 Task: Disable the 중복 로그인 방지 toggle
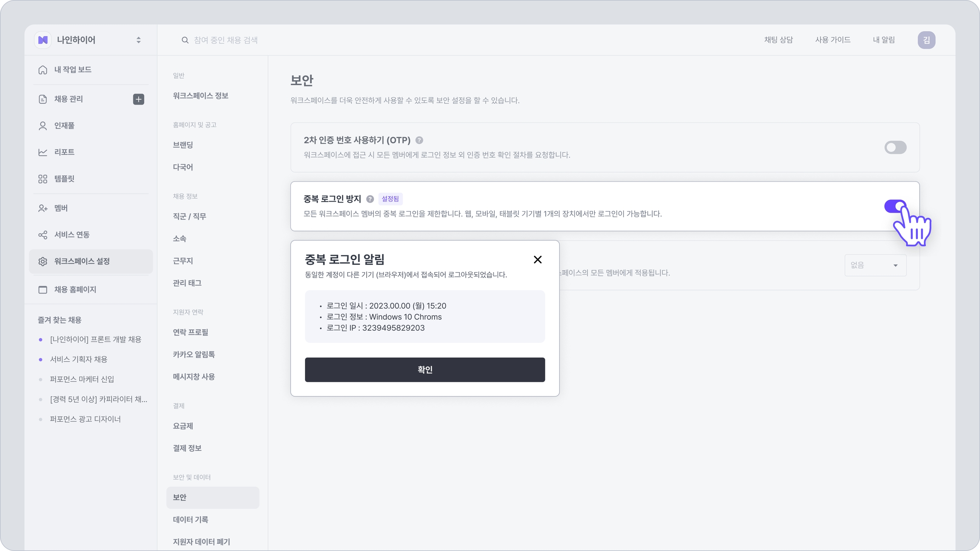[x=894, y=207]
